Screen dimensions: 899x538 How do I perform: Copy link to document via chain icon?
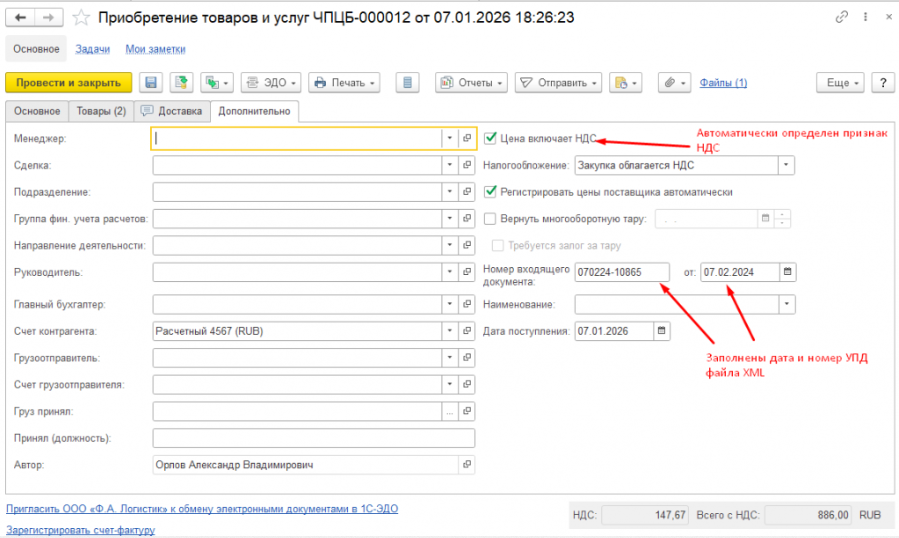click(841, 17)
